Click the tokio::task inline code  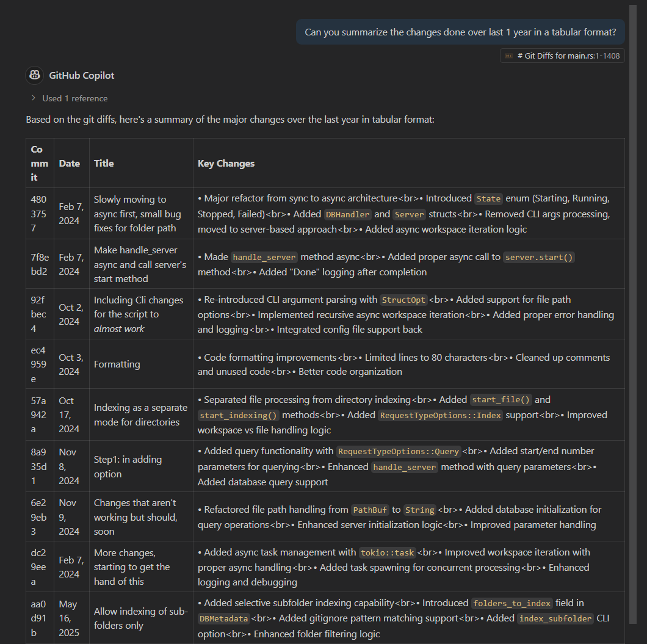pos(387,553)
